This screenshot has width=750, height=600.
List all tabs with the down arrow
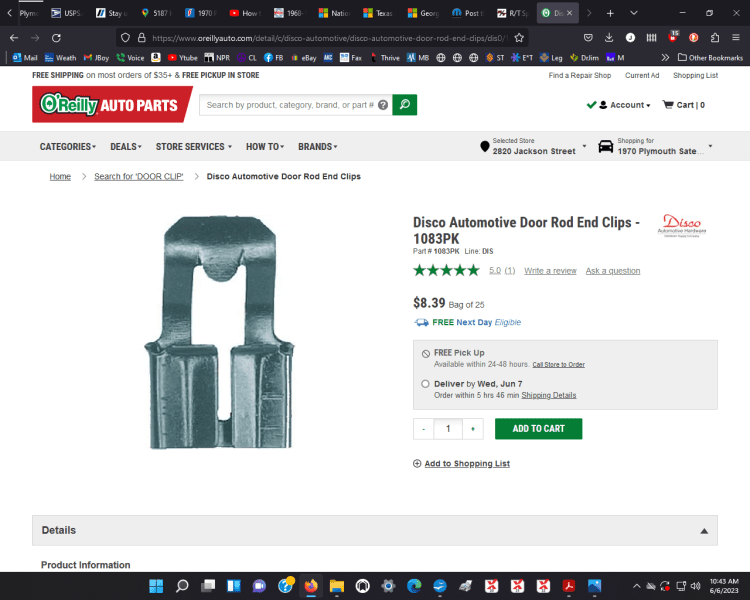click(x=634, y=13)
